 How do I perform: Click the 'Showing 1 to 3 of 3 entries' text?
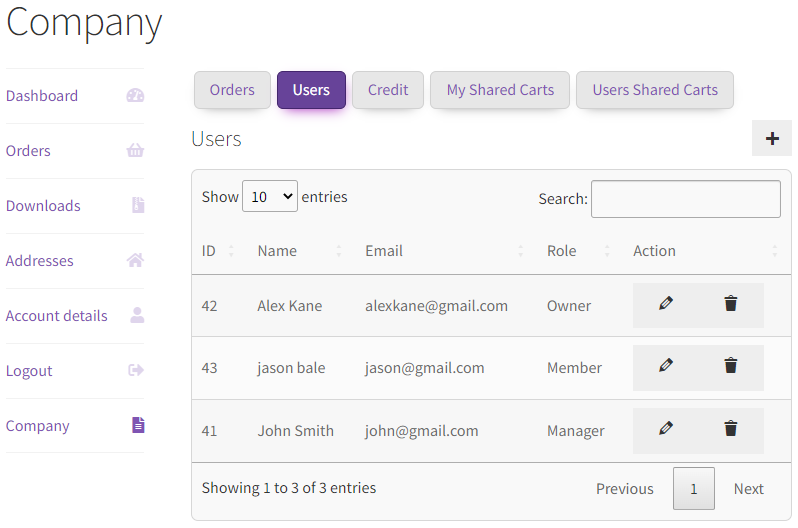(x=289, y=488)
